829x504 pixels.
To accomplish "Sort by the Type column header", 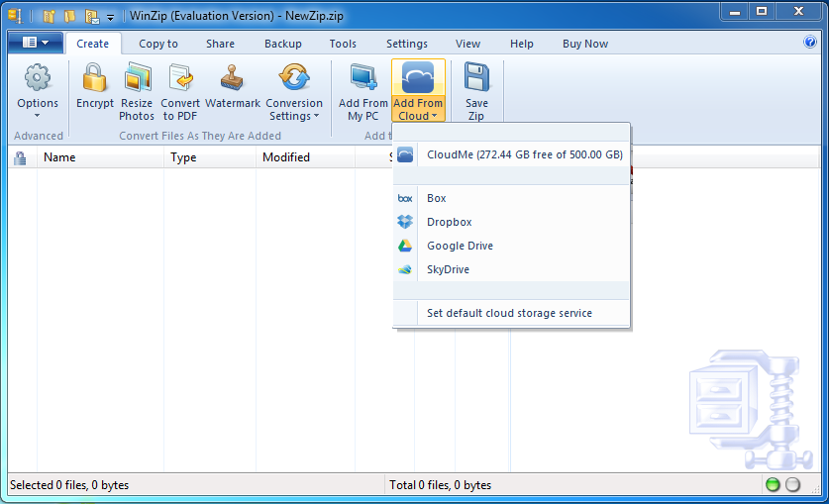I will click(210, 157).
